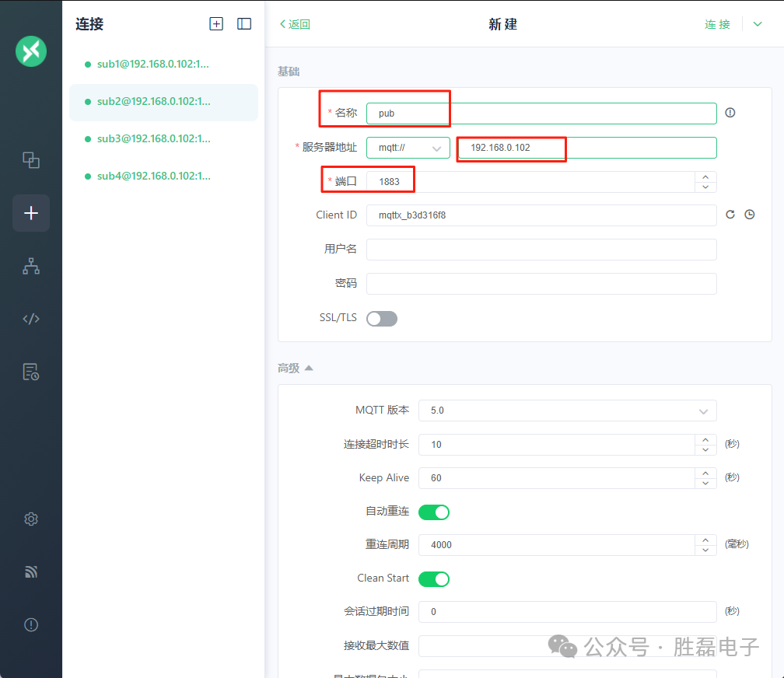This screenshot has width=784, height=678.
Task: Collapse the 高级 section
Action: tap(296, 368)
